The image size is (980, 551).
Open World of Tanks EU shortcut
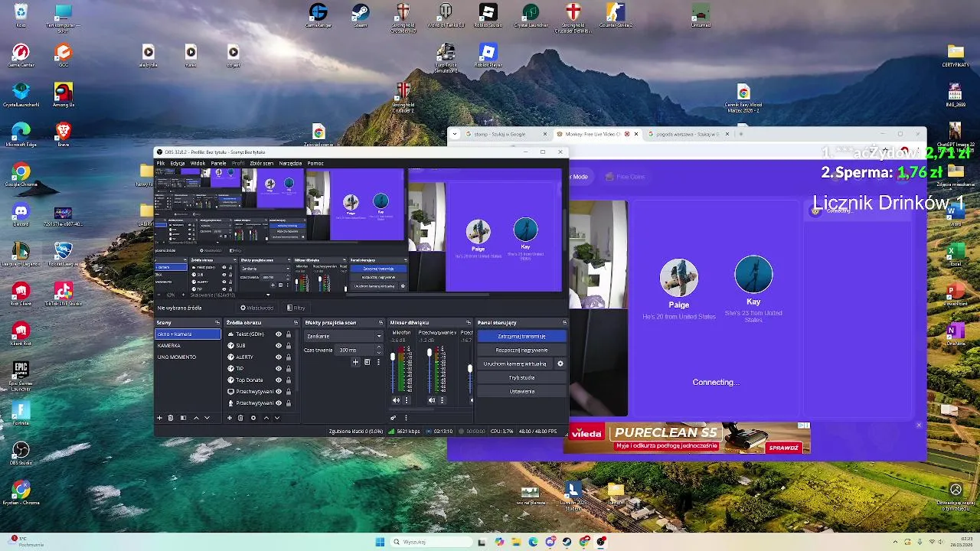tap(446, 15)
